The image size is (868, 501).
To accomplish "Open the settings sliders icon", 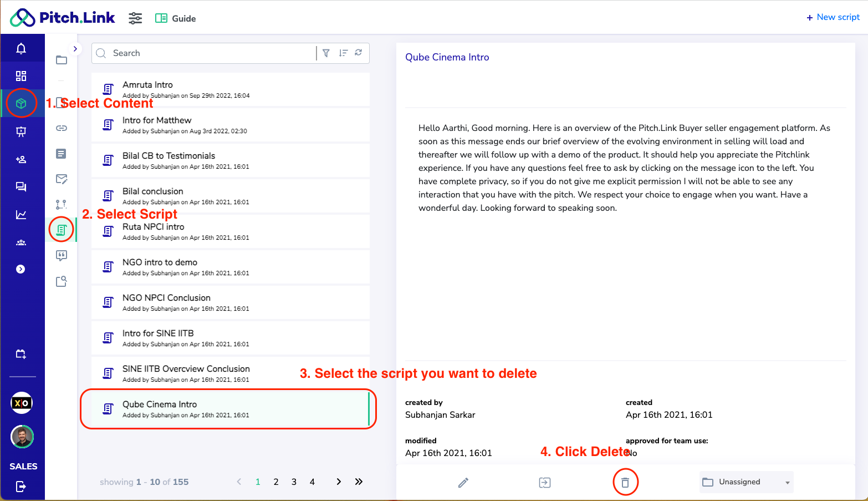I will (135, 18).
